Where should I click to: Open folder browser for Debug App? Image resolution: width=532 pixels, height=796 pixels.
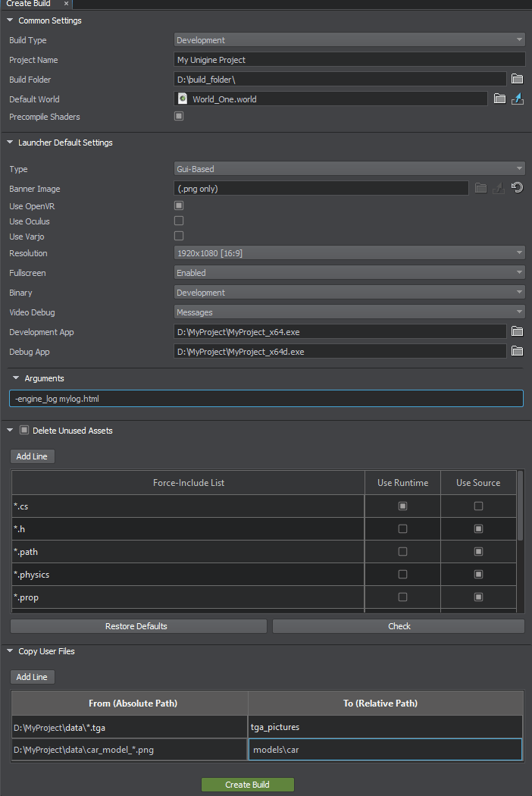(518, 351)
